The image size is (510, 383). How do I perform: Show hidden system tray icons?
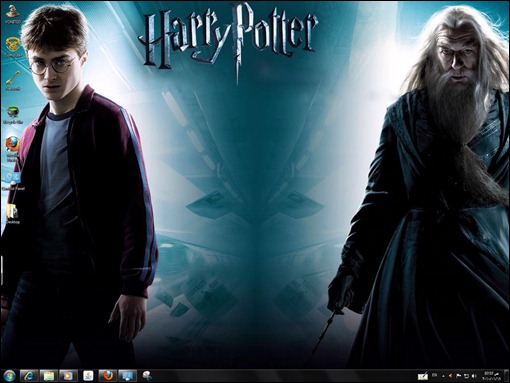(443, 376)
